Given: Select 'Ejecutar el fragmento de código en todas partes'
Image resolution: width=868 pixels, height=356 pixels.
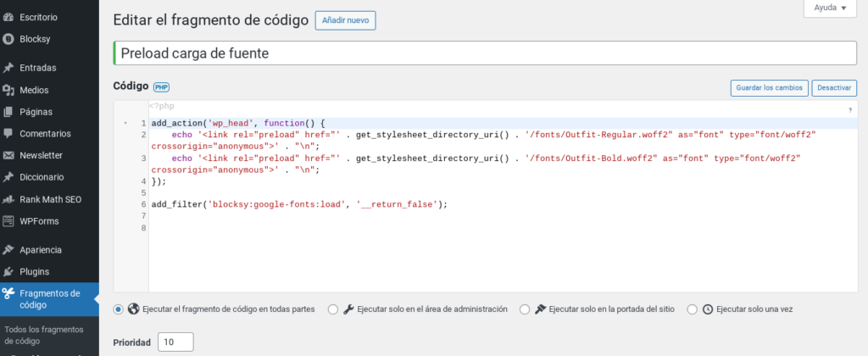Looking at the screenshot, I should 118,309.
